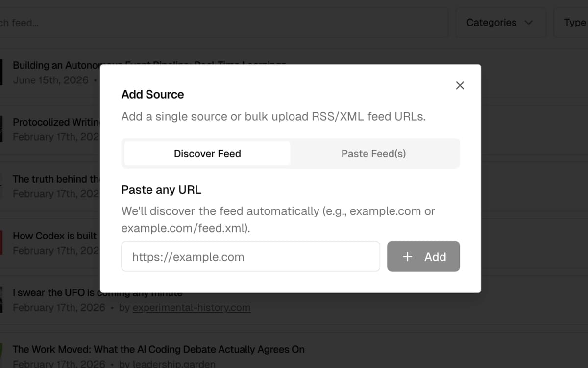The image size is (588, 368).
Task: Open the Type filter dropdown
Action: click(x=574, y=23)
